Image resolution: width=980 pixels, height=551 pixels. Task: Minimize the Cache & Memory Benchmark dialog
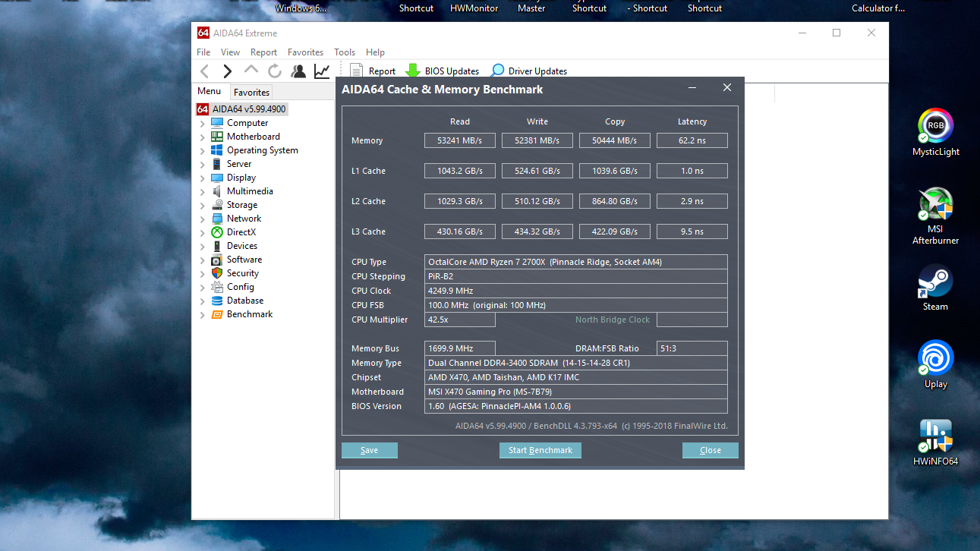click(692, 88)
